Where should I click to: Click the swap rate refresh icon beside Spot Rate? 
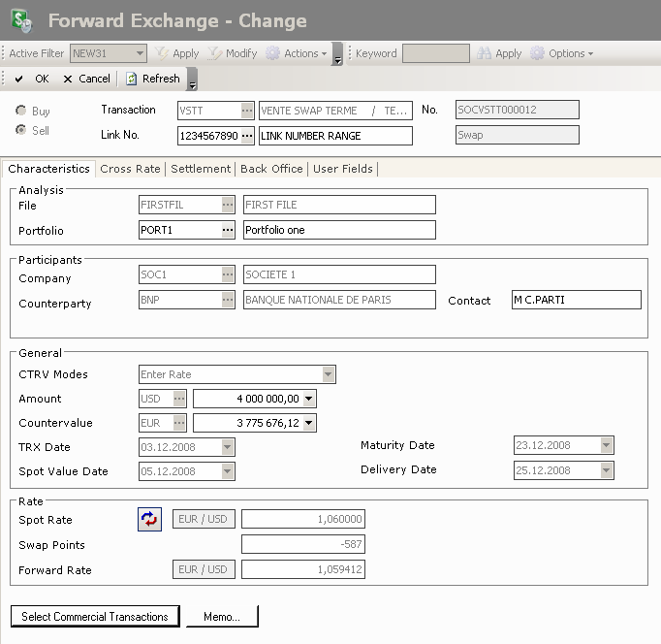pyautogui.click(x=149, y=520)
